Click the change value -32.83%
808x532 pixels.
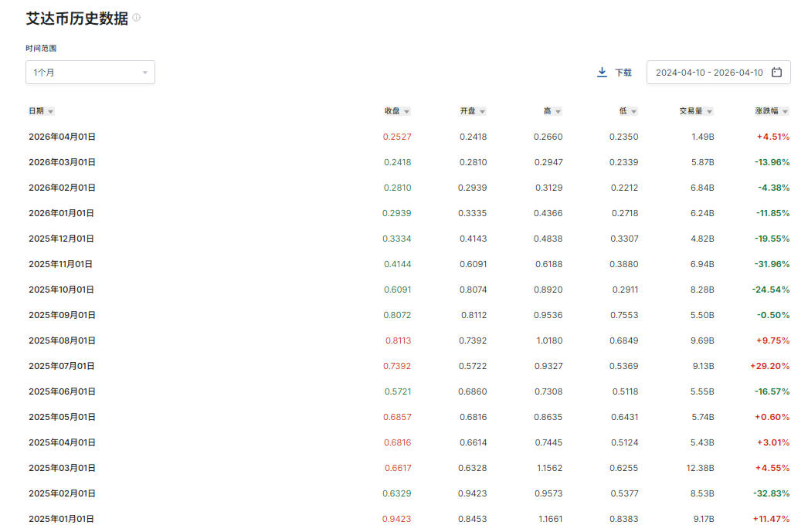[772, 493]
